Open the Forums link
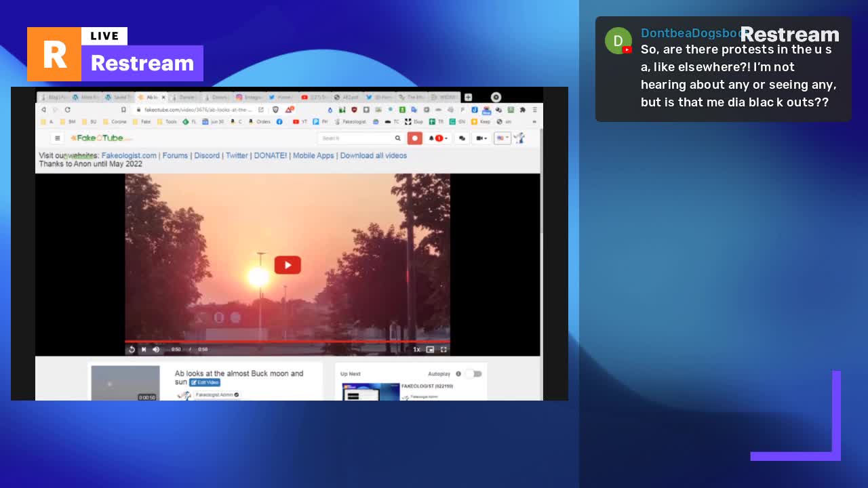Screen dimensions: 868x488 (175, 156)
